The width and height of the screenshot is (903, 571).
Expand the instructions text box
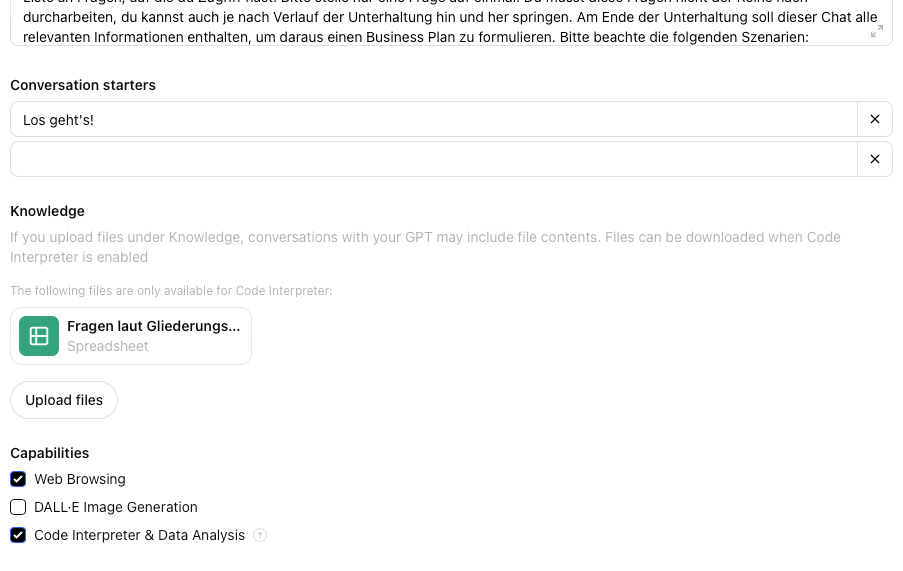(x=877, y=31)
